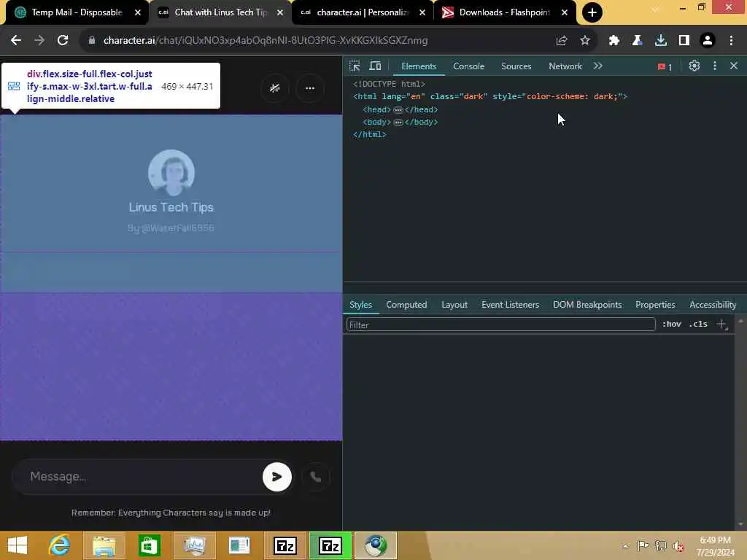
Task: Open the Windows Store taskbar icon
Action: click(x=149, y=545)
